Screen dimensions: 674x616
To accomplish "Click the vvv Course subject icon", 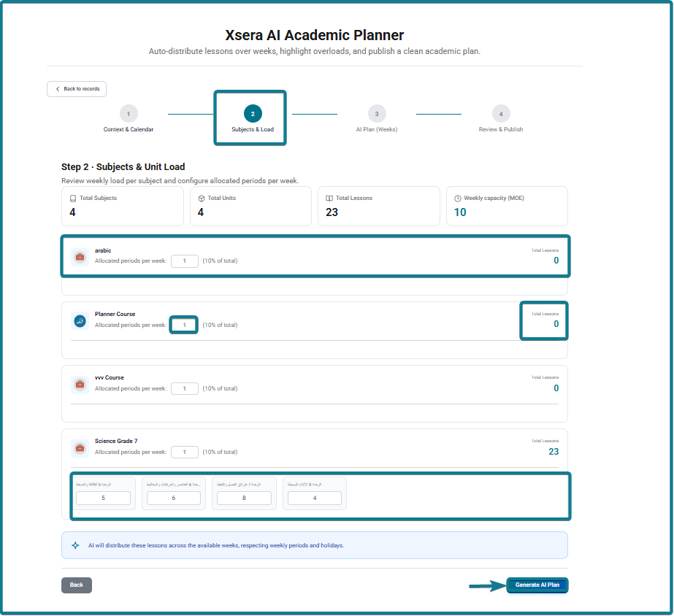I will (80, 385).
